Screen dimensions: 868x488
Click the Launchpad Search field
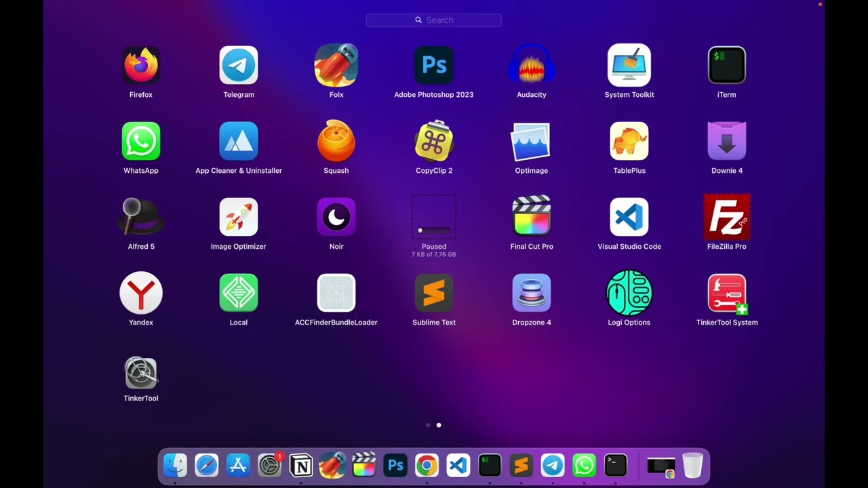click(434, 20)
